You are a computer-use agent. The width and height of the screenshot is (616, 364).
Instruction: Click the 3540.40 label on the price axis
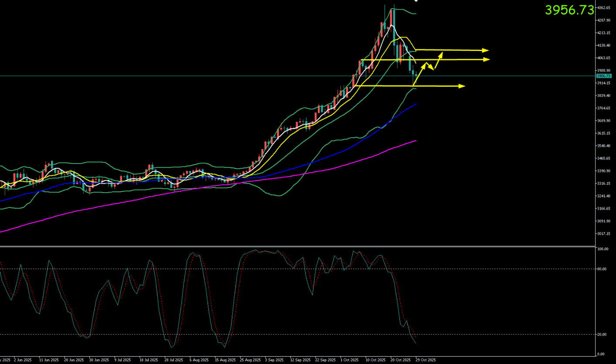(x=604, y=146)
